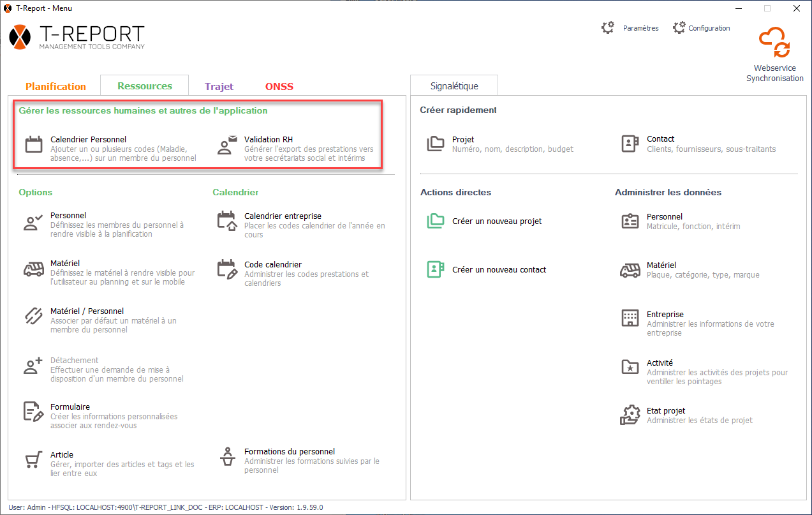The height and width of the screenshot is (515, 812).
Task: Open Calendrier entreprise icon
Action: pos(226,221)
